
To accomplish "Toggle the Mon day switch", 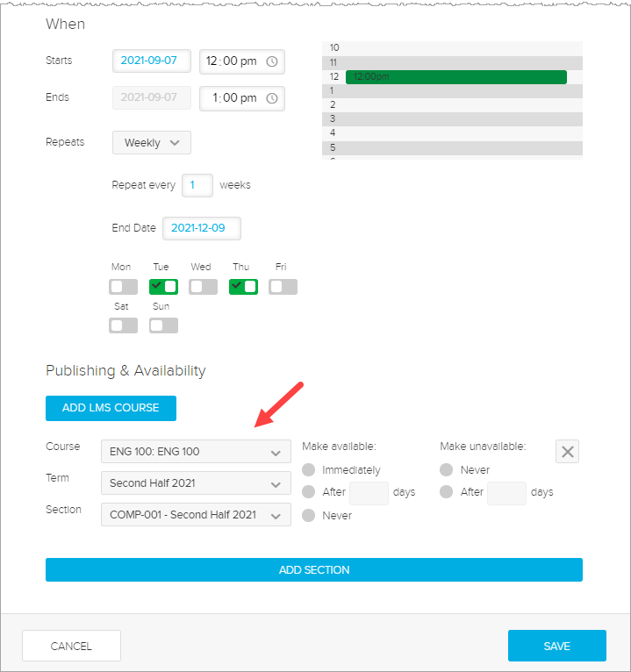I will (x=123, y=286).
